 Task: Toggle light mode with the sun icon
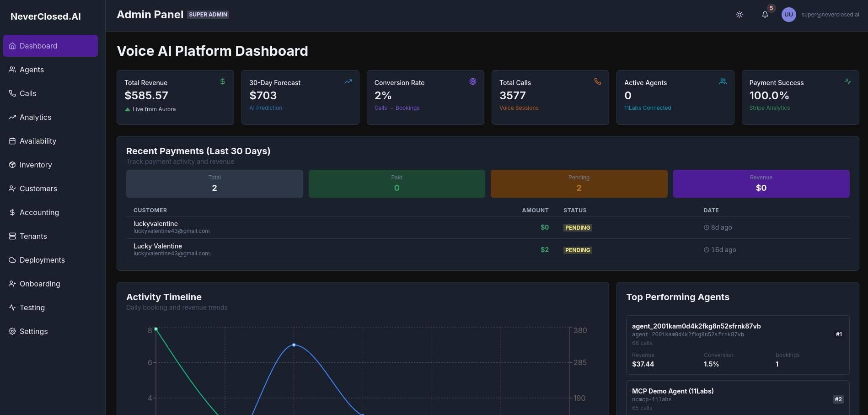pos(739,15)
